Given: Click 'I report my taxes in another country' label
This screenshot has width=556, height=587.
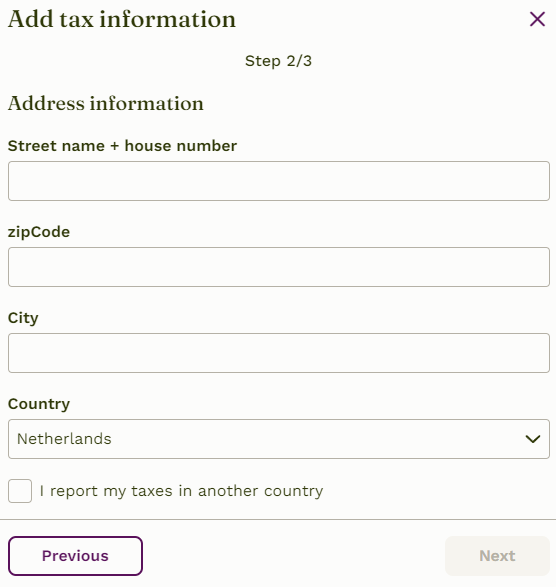Looking at the screenshot, I should coord(181,491).
